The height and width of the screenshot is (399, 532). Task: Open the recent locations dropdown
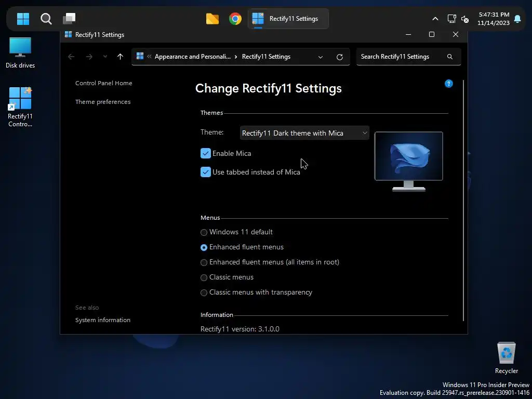(105, 57)
